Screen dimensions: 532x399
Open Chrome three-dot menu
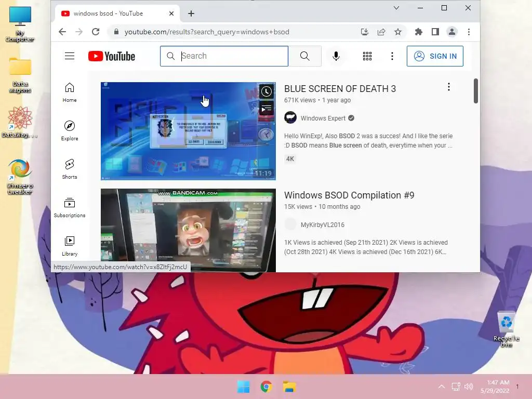tap(469, 32)
